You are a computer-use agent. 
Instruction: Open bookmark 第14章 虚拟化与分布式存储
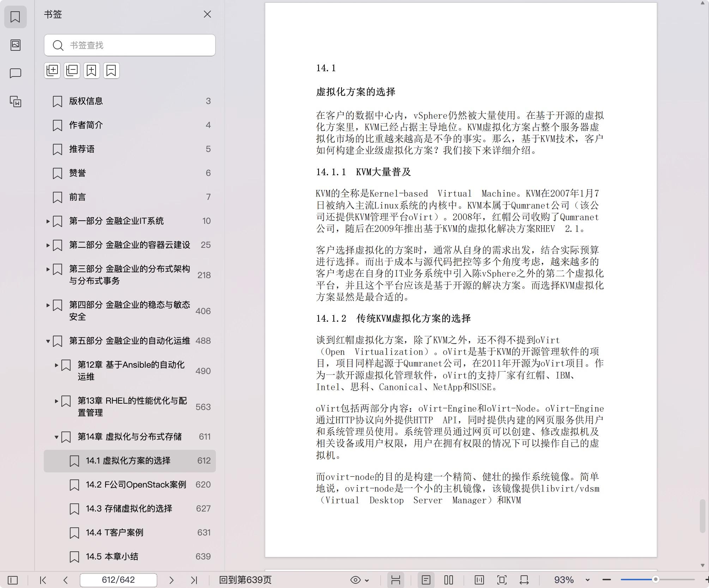point(129,437)
